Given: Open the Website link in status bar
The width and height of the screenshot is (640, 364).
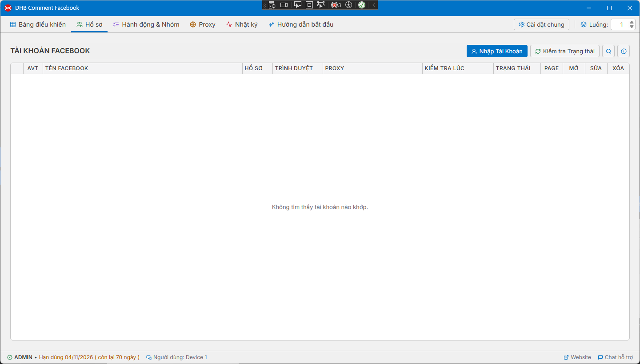Looking at the screenshot, I should point(577,357).
